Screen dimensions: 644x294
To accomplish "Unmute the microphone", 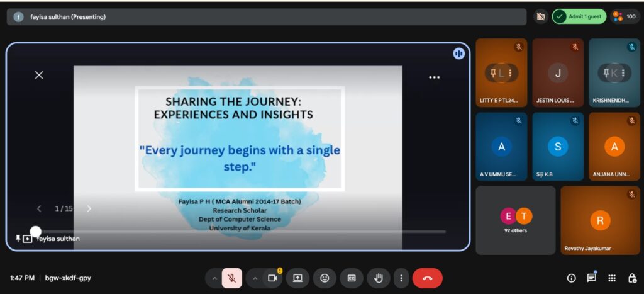I will click(231, 278).
